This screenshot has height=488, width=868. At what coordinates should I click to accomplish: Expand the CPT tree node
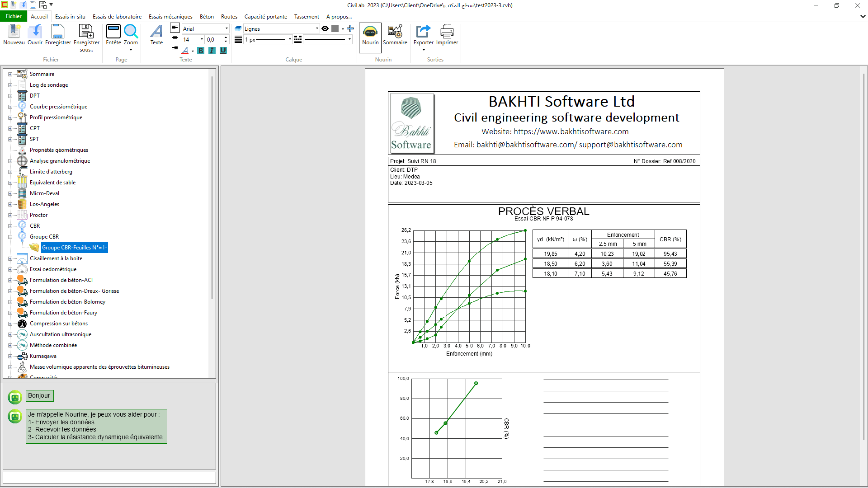(10, 128)
